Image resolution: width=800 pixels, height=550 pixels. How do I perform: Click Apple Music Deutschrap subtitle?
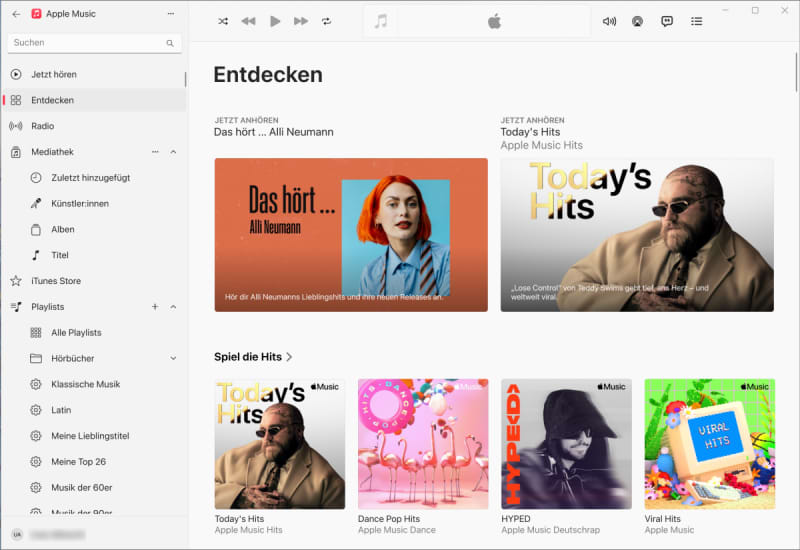click(x=551, y=530)
